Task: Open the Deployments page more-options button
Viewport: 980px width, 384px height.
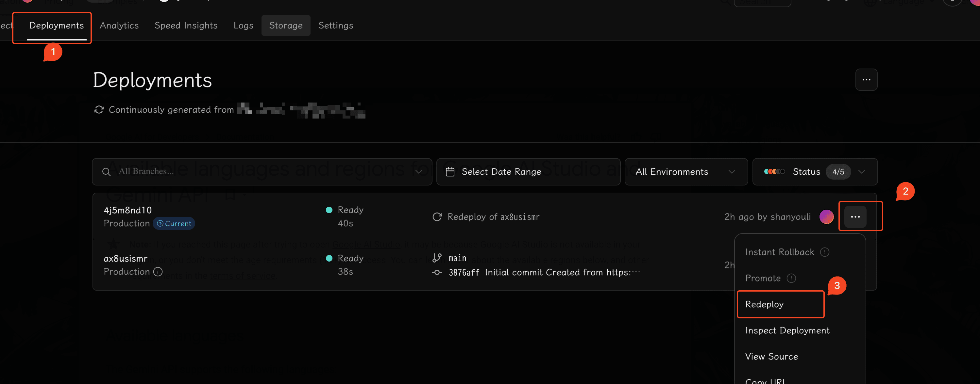Action: tap(866, 80)
